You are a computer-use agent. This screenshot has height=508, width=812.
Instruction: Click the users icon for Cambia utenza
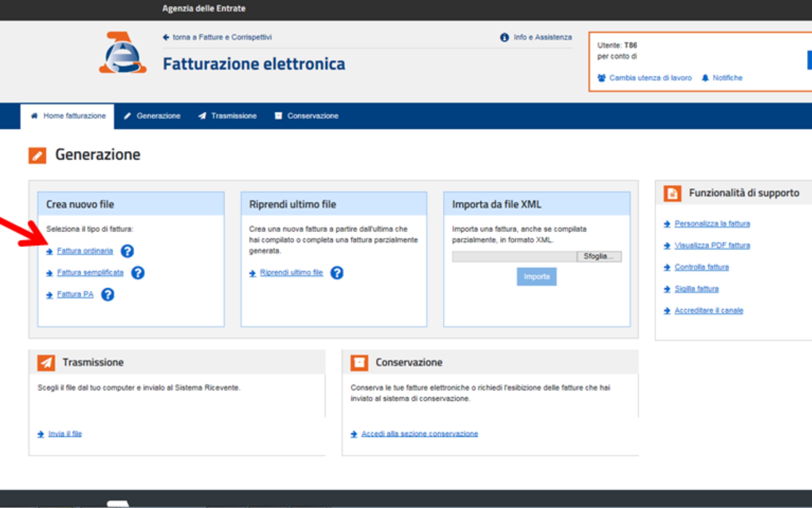602,78
